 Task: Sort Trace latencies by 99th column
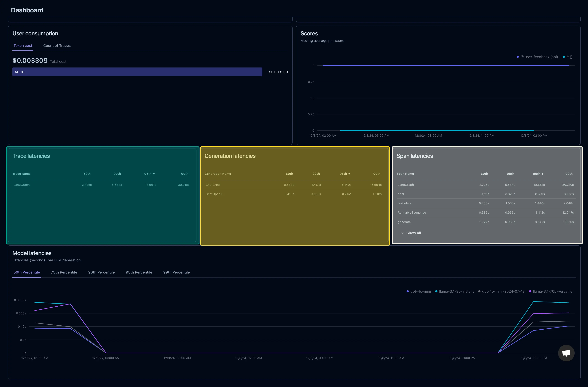185,174
